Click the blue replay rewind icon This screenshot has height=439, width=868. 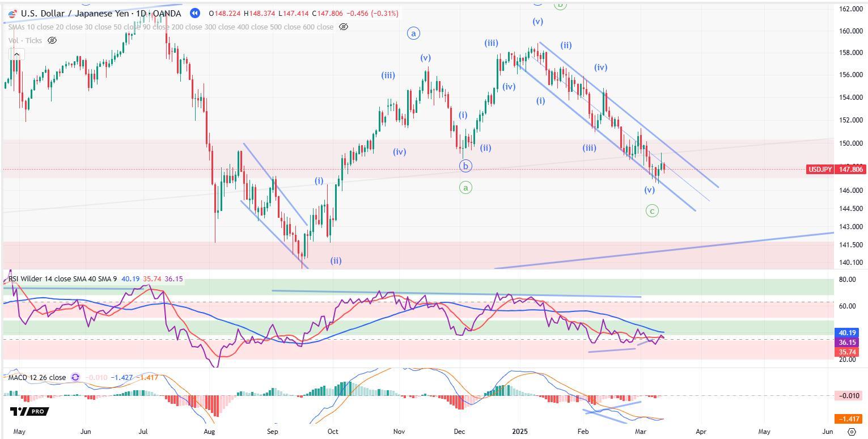[194, 13]
